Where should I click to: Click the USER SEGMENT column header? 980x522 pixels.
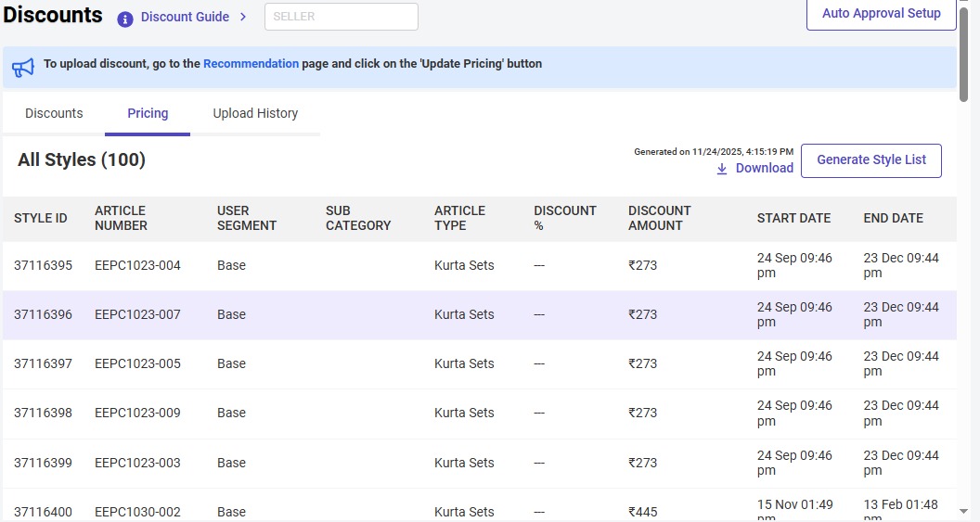(x=246, y=219)
